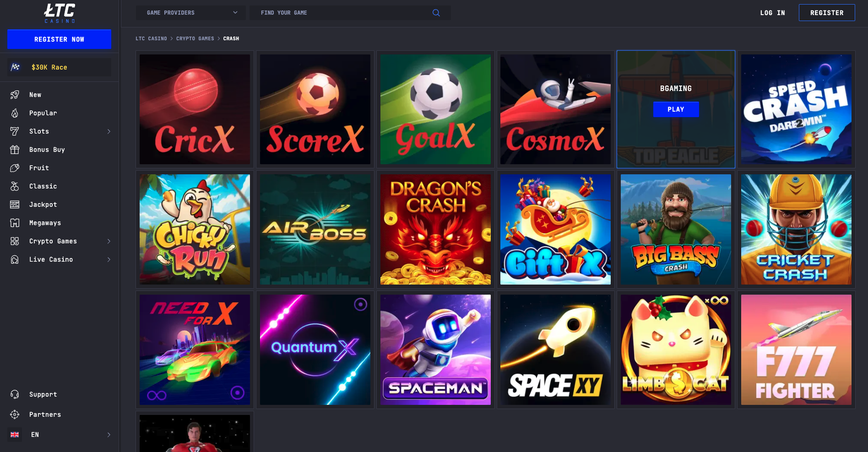Open the Need For X thumbnail
The width and height of the screenshot is (868, 452).
coord(195,350)
